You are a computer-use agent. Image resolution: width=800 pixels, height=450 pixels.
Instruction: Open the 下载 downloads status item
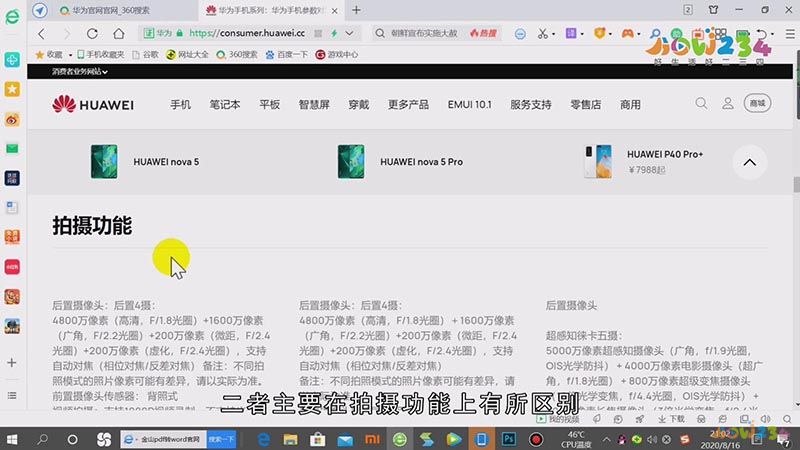(671, 419)
